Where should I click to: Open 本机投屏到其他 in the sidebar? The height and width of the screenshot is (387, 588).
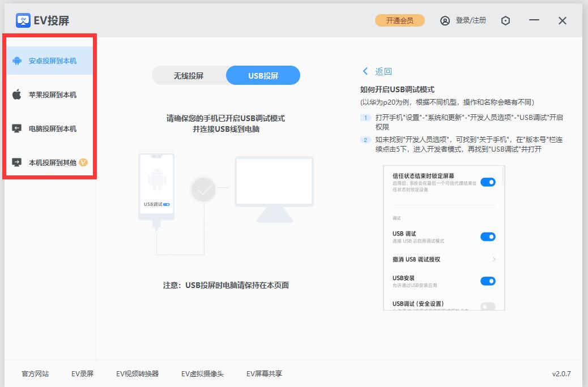point(49,162)
